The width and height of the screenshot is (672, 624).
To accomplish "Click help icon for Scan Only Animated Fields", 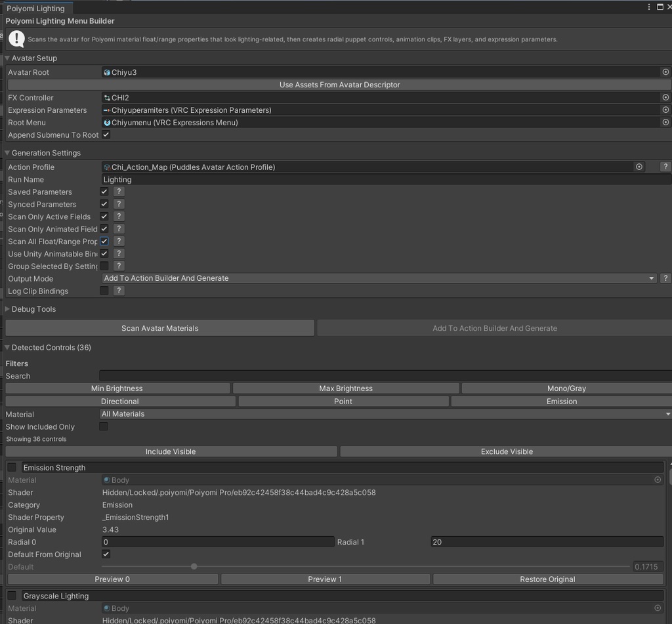I will pos(119,229).
